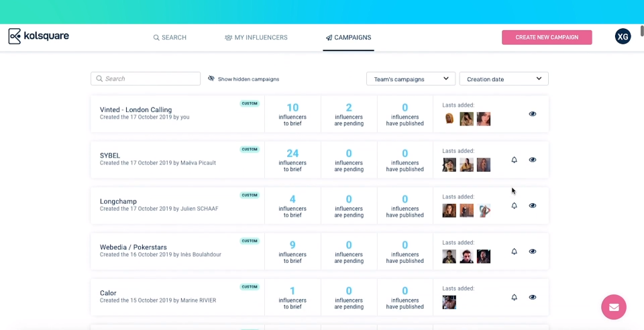Click second influencer thumbnail in Webedia row

click(467, 256)
